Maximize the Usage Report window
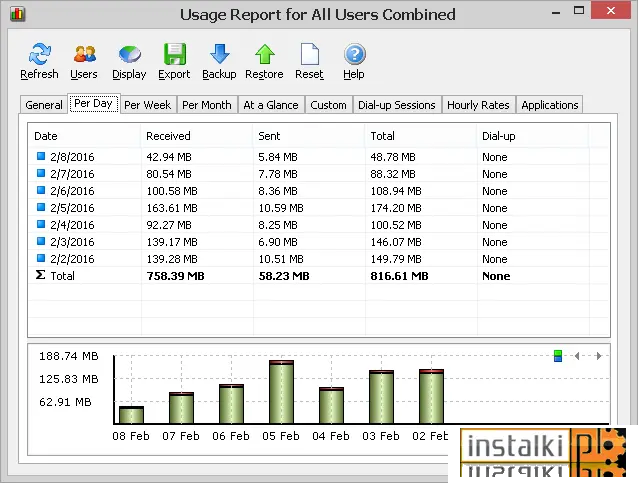This screenshot has height=483, width=638. point(579,11)
